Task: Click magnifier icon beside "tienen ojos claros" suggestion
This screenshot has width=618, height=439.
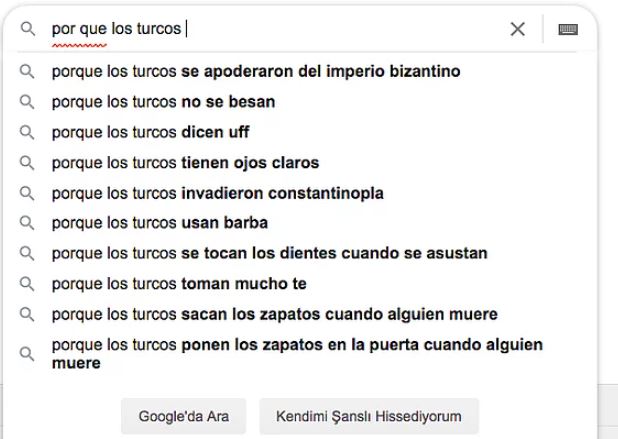Action: 28,162
